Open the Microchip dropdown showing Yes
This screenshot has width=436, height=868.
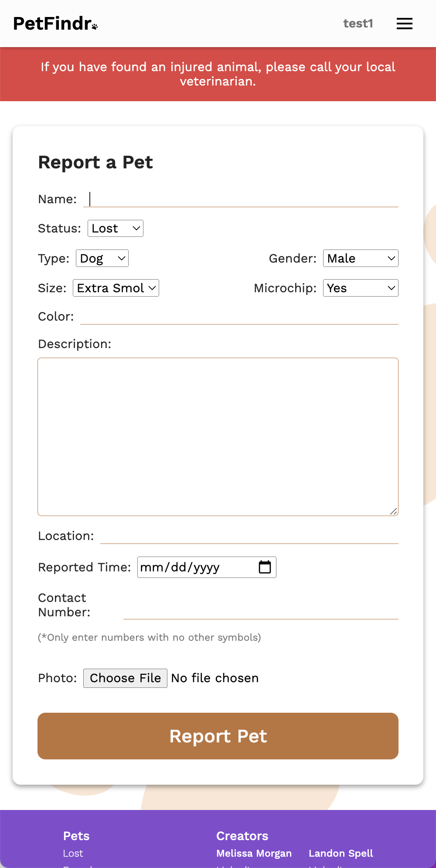click(361, 288)
